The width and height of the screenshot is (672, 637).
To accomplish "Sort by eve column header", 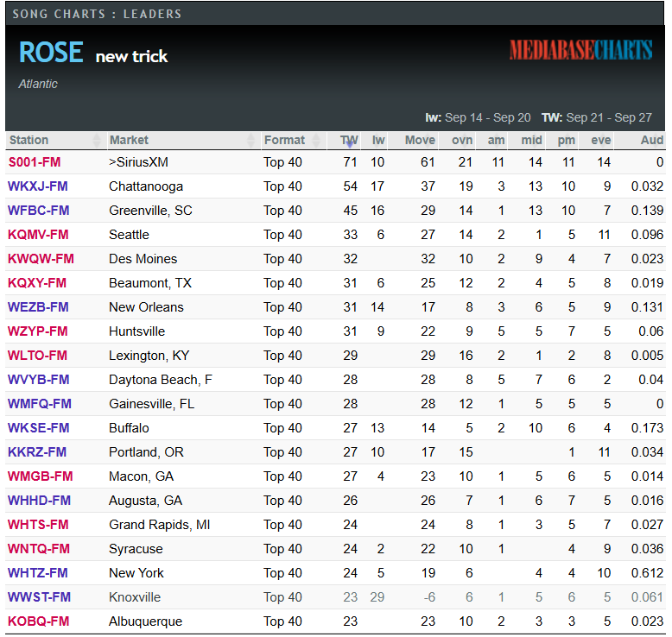I will click(596, 140).
